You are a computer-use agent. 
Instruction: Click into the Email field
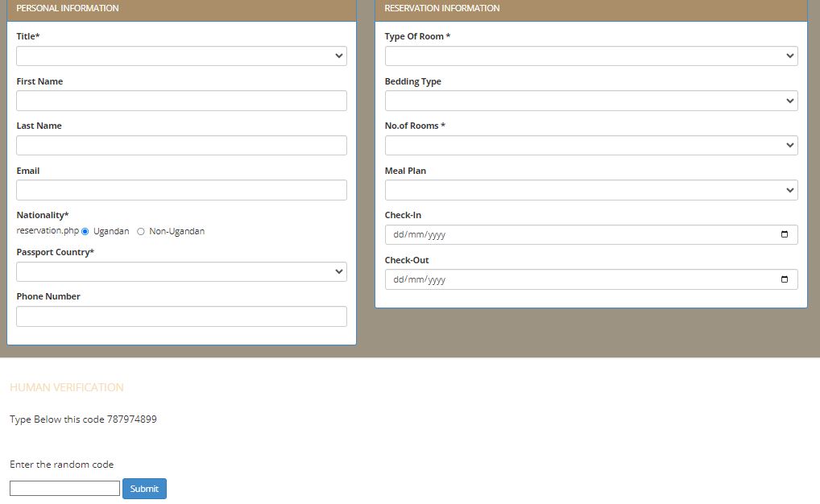tap(181, 190)
